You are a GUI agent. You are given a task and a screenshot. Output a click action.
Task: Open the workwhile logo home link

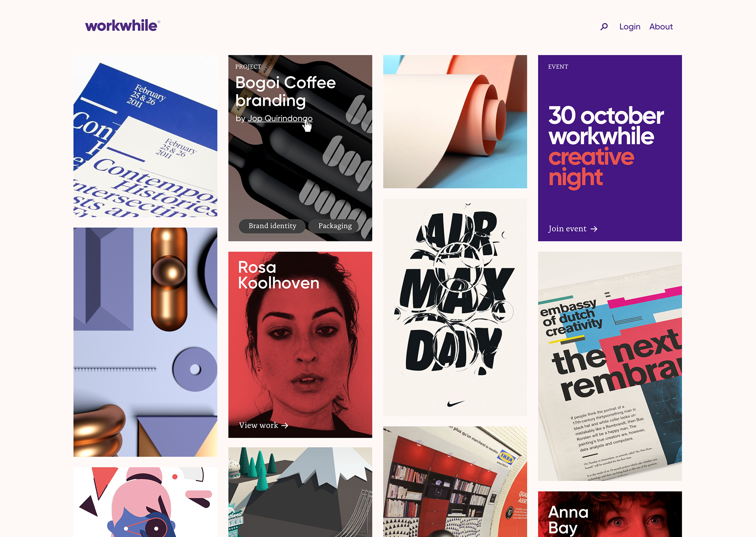122,26
